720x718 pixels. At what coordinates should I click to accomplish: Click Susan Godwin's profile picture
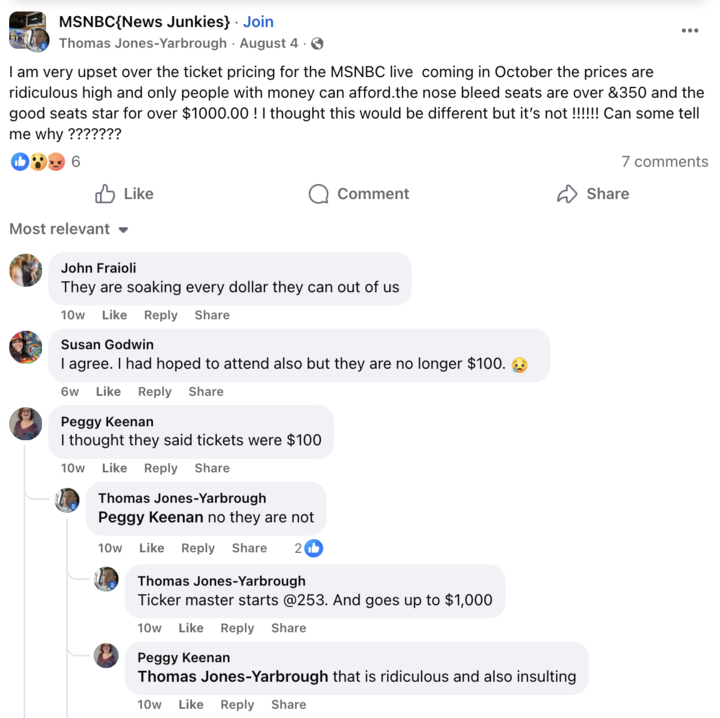26,347
